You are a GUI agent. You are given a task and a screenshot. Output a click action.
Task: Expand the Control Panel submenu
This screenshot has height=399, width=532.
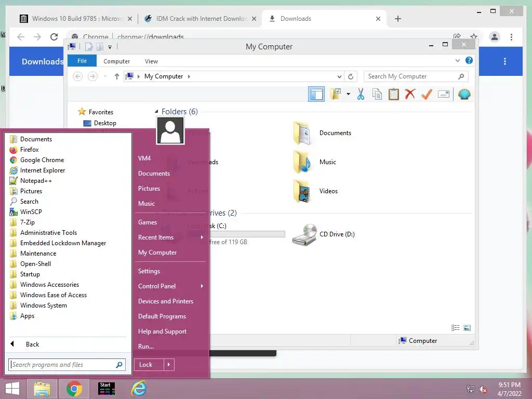pyautogui.click(x=202, y=286)
